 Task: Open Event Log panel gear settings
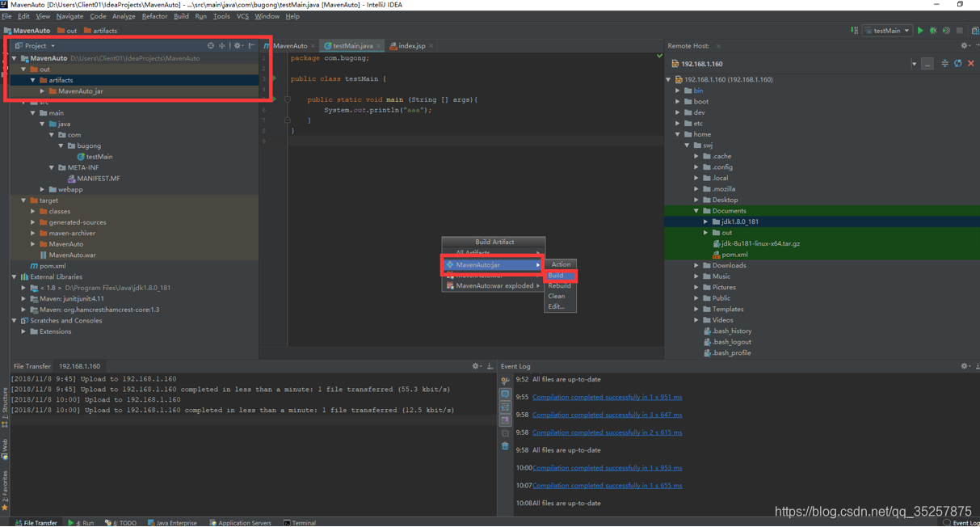(x=965, y=366)
